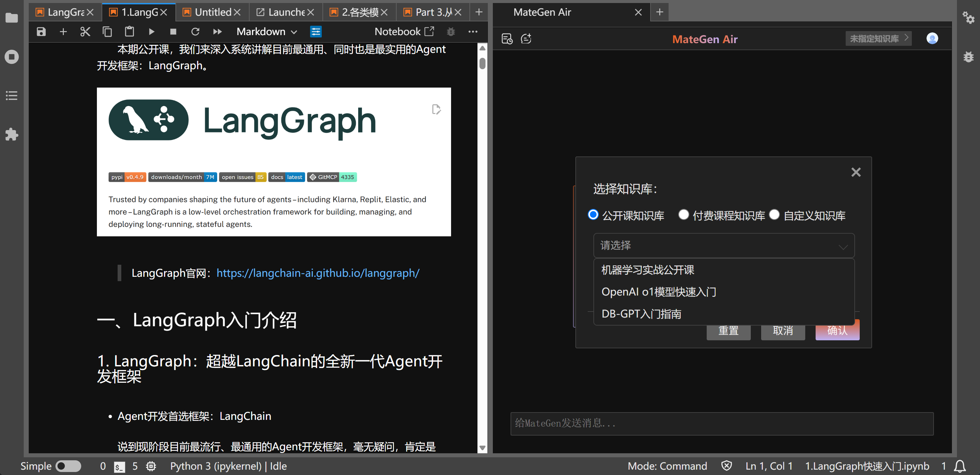Copy the selected cell
The image size is (980, 475).
[107, 32]
